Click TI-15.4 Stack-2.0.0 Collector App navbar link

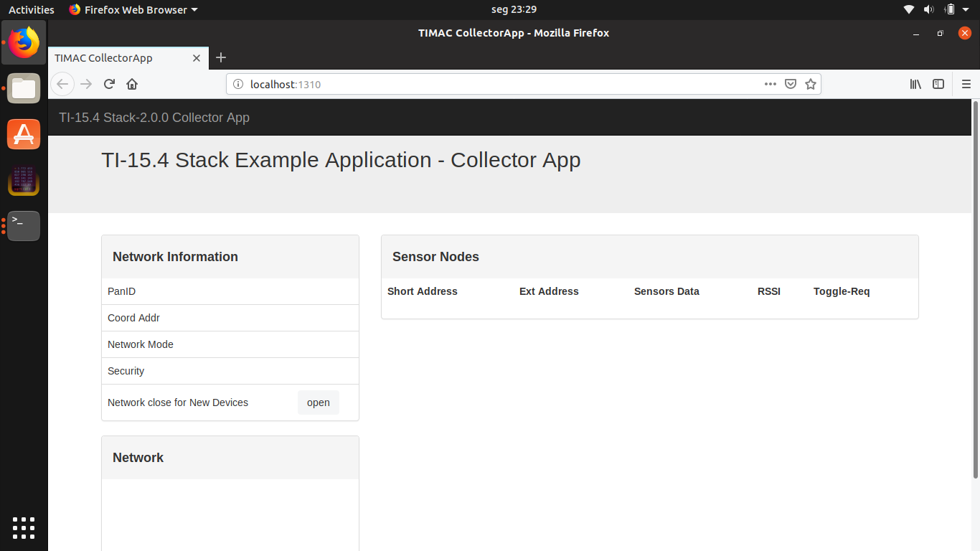pyautogui.click(x=154, y=118)
